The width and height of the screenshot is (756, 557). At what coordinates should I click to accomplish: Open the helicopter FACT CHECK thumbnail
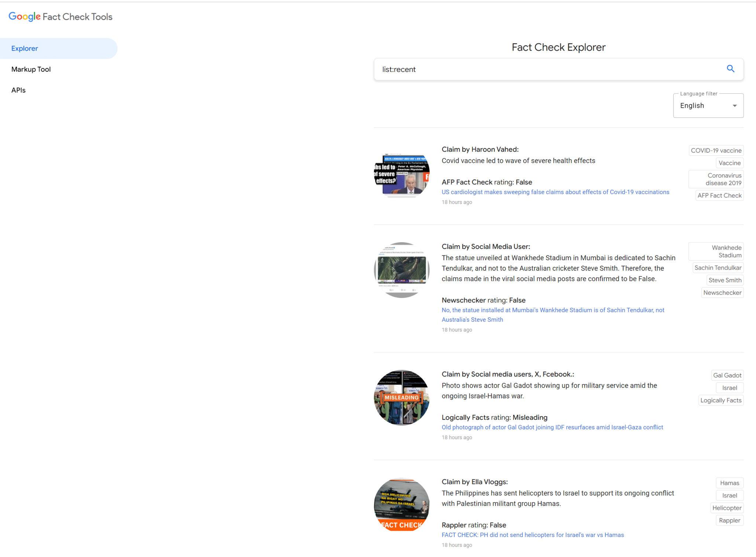(402, 505)
